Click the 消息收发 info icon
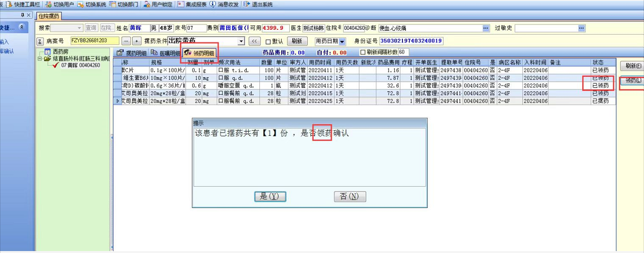This screenshot has width=644, height=253. click(212, 4)
